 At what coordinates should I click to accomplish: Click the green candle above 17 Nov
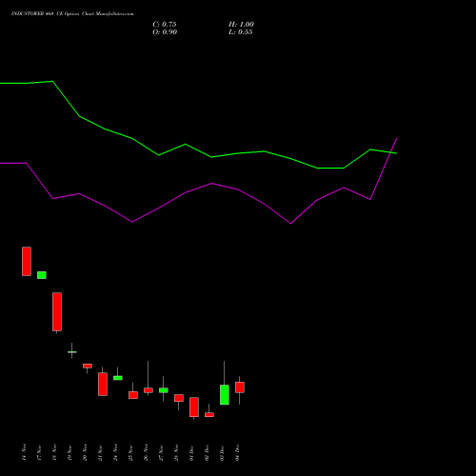pyautogui.click(x=42, y=275)
